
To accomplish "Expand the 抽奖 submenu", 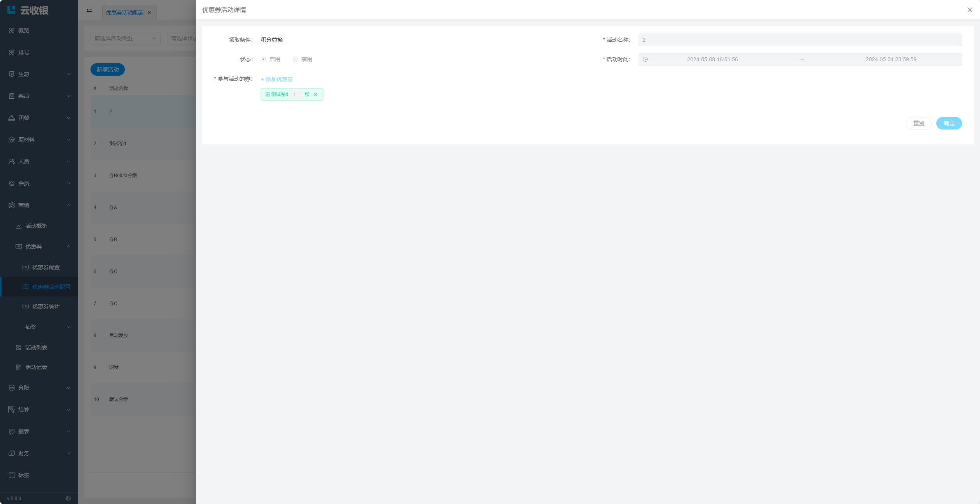I will (47, 327).
